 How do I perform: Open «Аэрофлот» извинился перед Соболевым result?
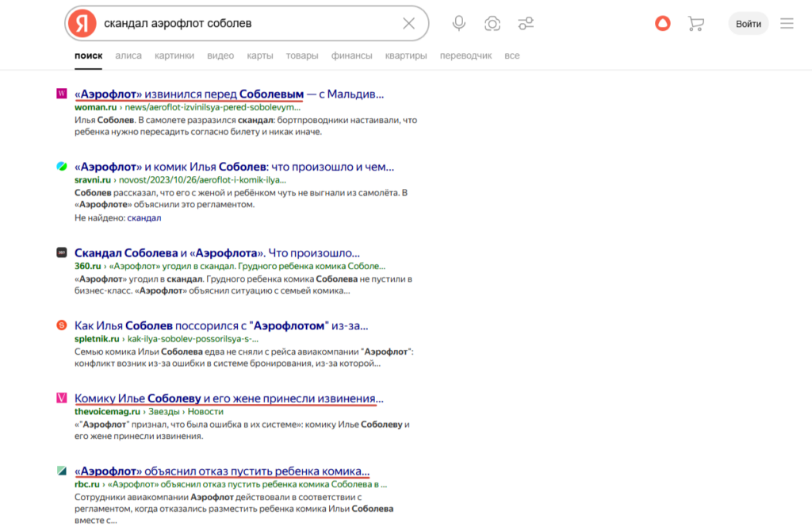[x=229, y=94]
